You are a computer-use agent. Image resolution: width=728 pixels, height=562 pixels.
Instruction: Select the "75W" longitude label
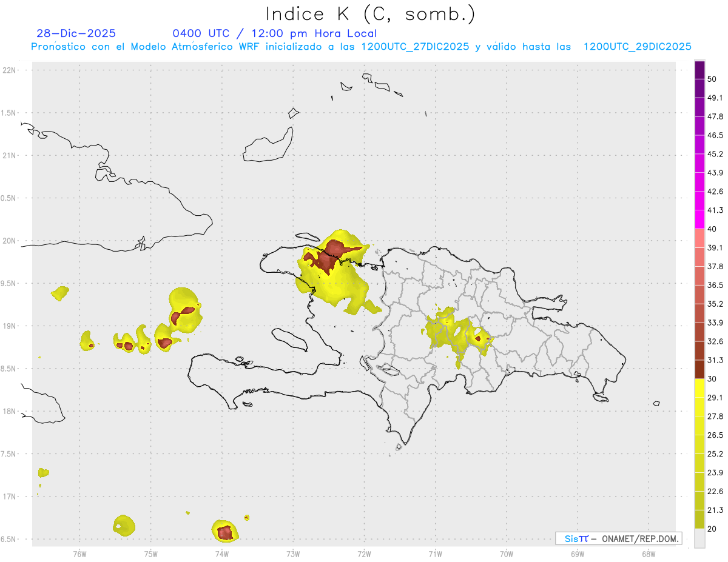tap(151, 554)
